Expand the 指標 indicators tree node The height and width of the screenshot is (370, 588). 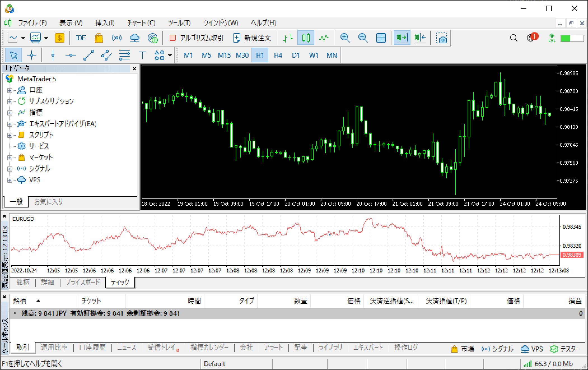10,113
